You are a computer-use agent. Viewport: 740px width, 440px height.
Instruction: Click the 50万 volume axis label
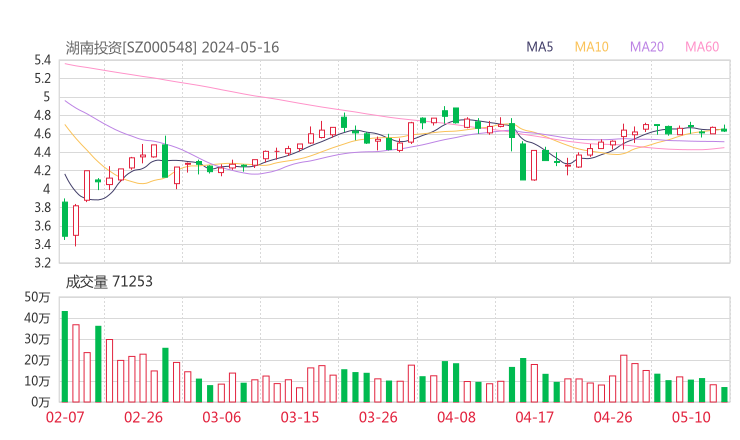37,297
